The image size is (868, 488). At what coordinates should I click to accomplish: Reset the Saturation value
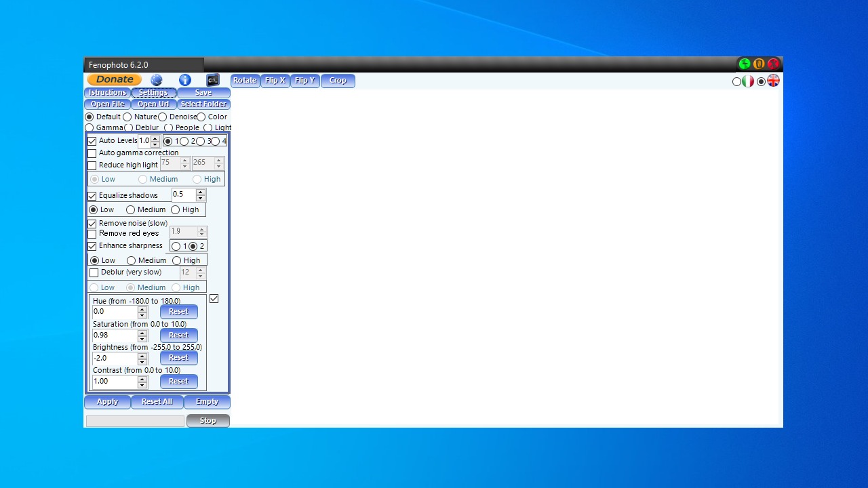pyautogui.click(x=179, y=335)
